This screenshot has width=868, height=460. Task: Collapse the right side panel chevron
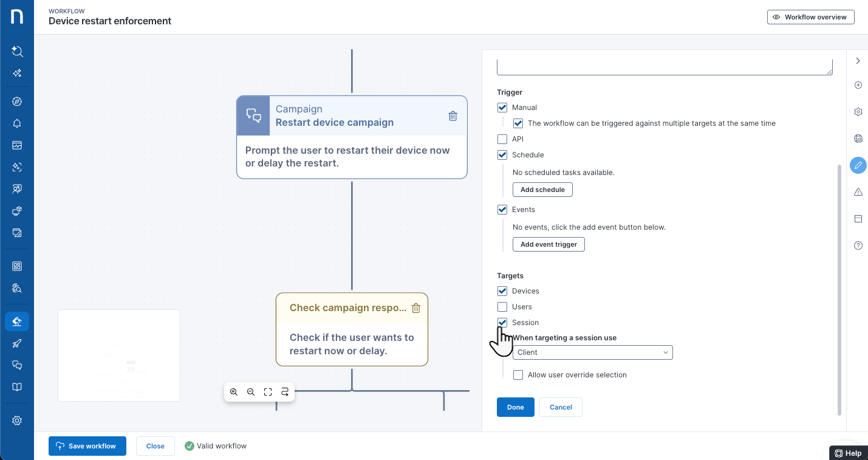pyautogui.click(x=858, y=61)
